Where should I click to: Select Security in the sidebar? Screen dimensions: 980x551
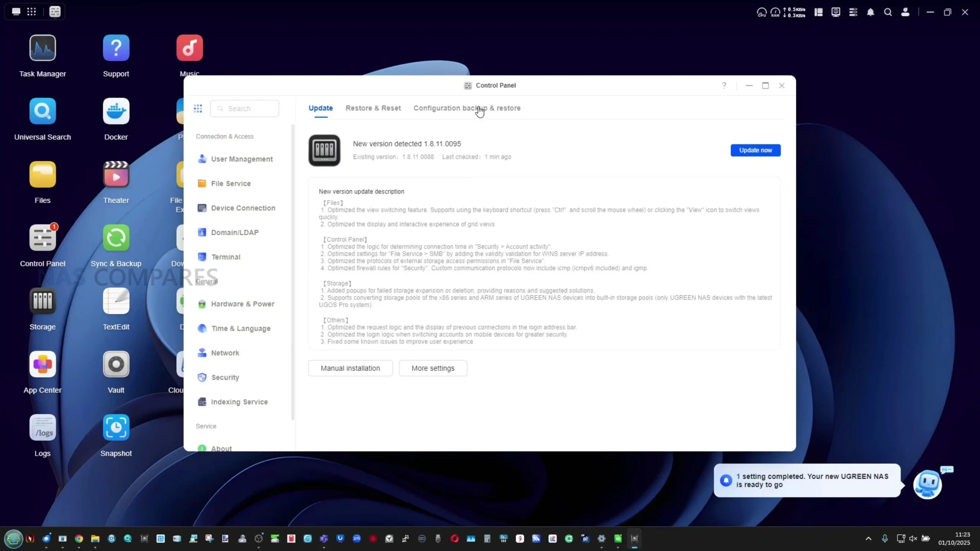click(225, 378)
